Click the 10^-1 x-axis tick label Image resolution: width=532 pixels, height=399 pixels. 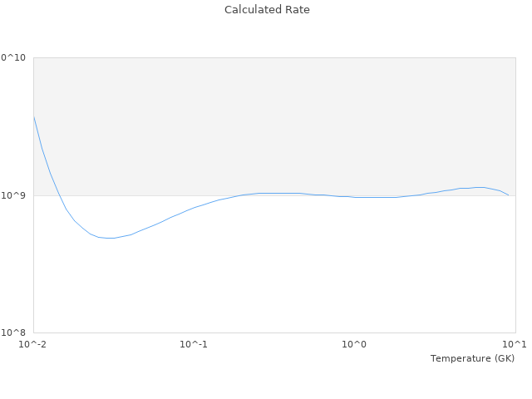tap(194, 345)
